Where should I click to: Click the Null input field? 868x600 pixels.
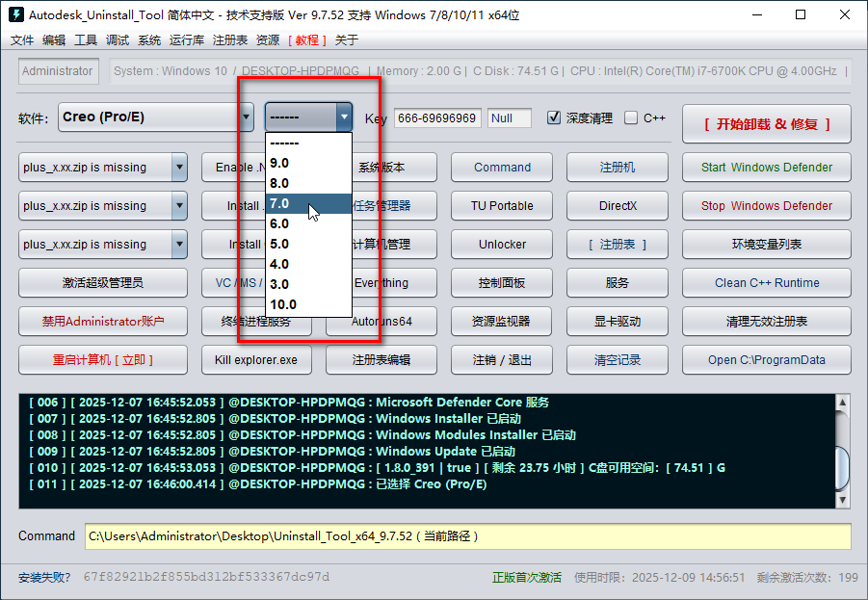(510, 117)
